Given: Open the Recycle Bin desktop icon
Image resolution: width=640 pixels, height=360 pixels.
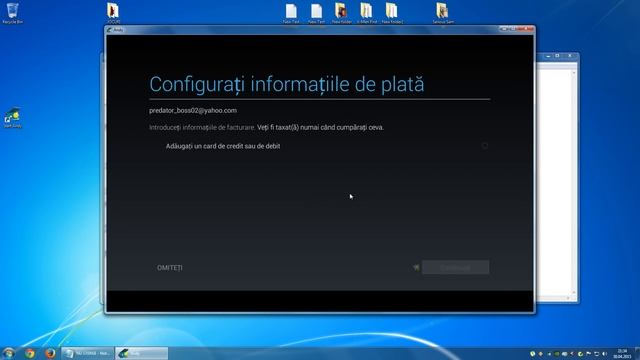Looking at the screenshot, I should pyautogui.click(x=13, y=13).
